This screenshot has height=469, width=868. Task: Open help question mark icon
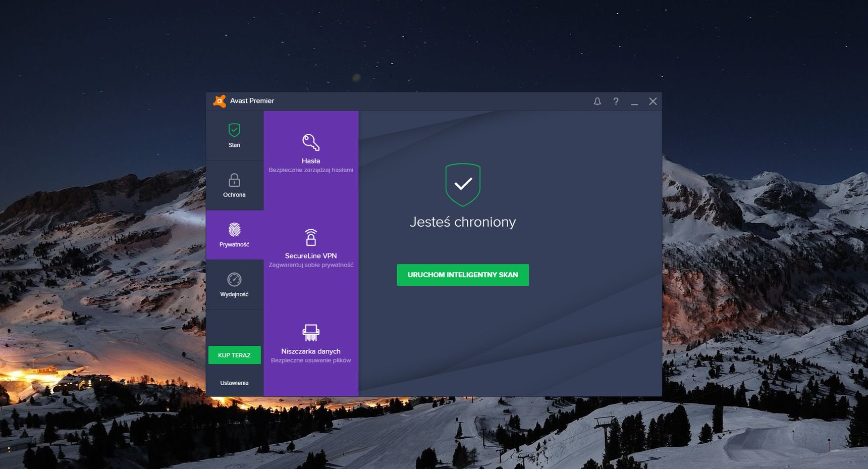(x=616, y=101)
